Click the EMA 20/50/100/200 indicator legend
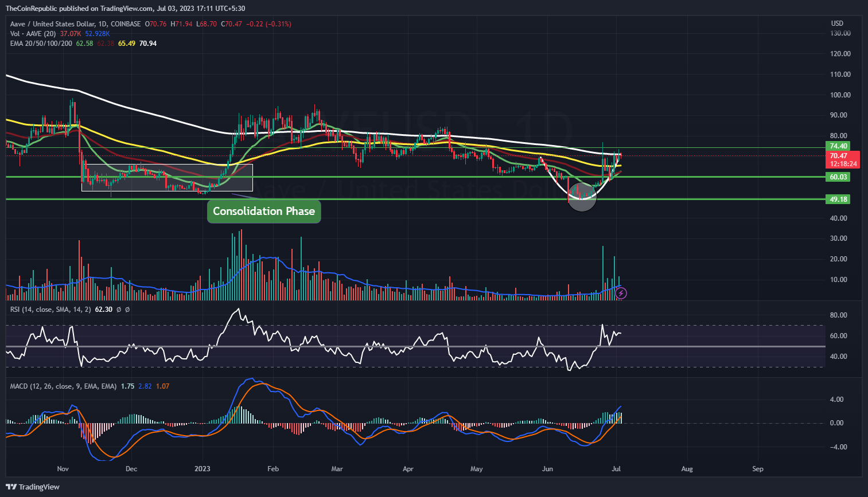The height and width of the screenshot is (497, 868). (41, 44)
